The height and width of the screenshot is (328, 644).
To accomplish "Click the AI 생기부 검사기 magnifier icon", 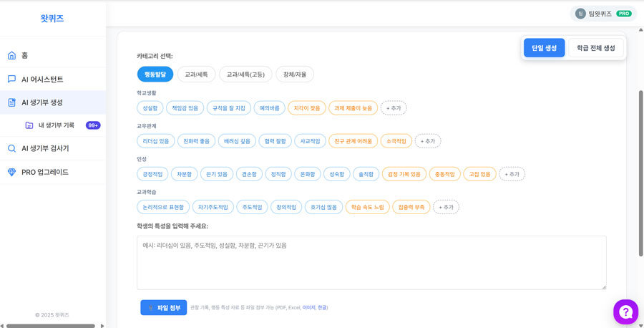I will click(11, 148).
